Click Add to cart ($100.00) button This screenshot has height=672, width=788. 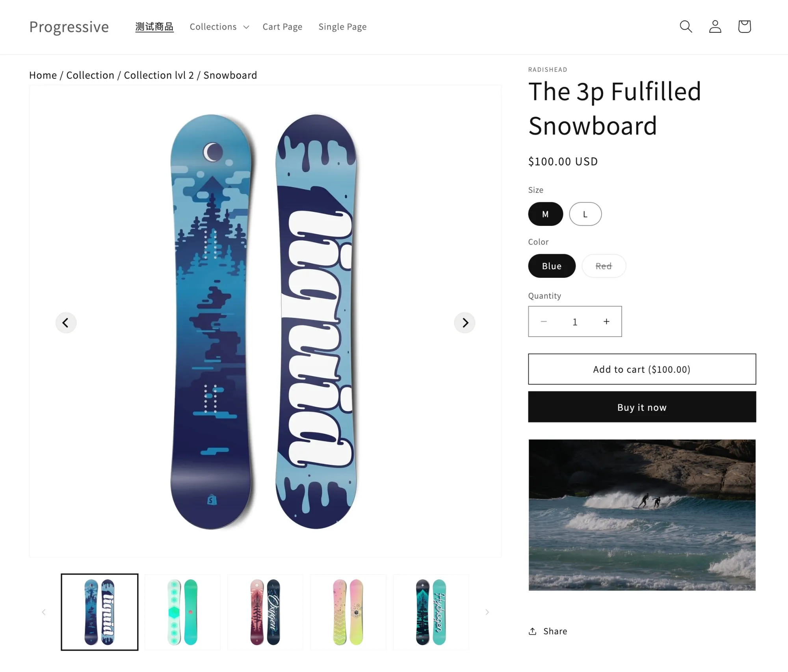click(x=642, y=369)
